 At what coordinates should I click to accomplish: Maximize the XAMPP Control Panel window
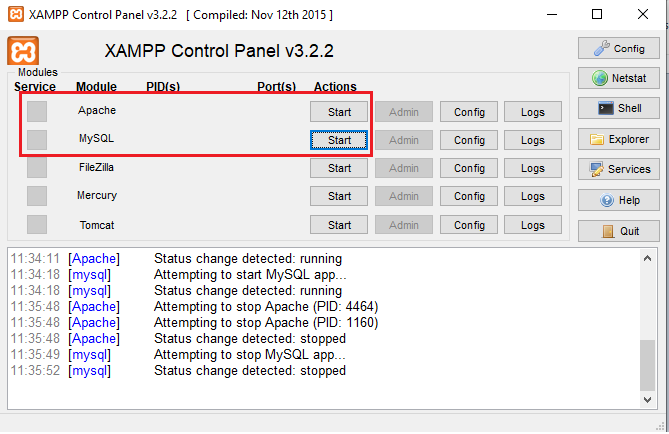[x=597, y=14]
